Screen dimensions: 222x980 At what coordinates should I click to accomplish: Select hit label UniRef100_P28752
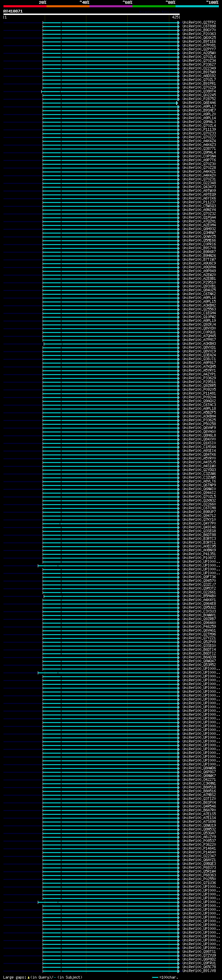tap(199, 99)
